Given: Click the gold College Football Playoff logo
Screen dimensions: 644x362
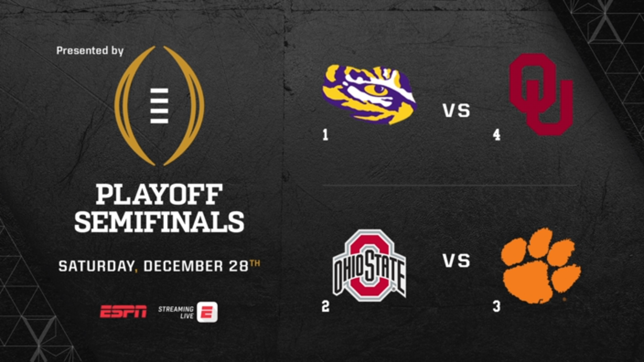Looking at the screenshot, I should pos(159,106).
